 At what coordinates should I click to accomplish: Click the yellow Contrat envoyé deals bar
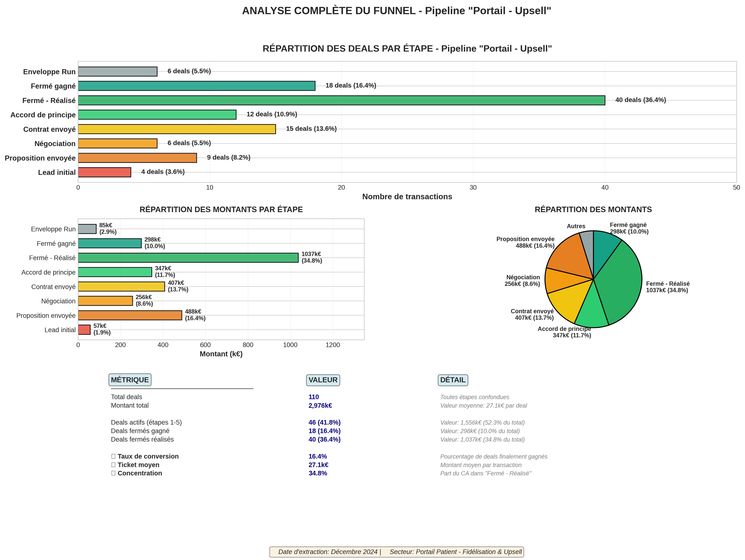tap(177, 129)
